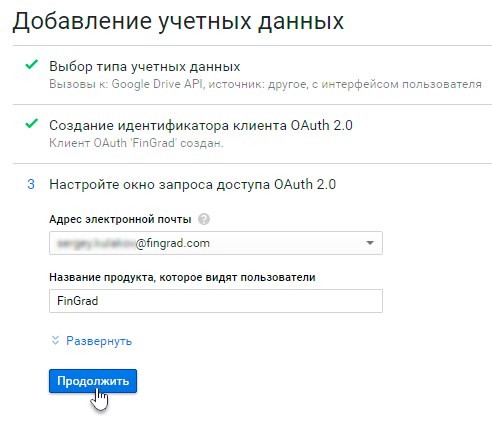The height and width of the screenshot is (425, 492).
Task: Open the @fingrad.com email combo box
Action: (x=216, y=243)
